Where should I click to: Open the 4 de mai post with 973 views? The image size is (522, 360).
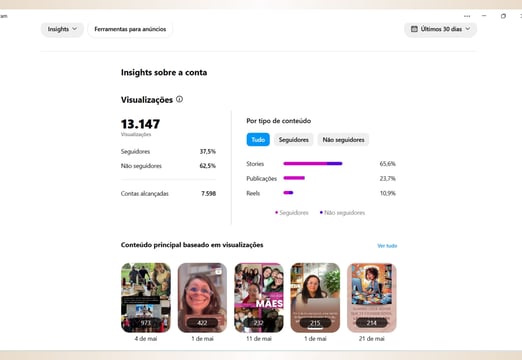(x=146, y=298)
